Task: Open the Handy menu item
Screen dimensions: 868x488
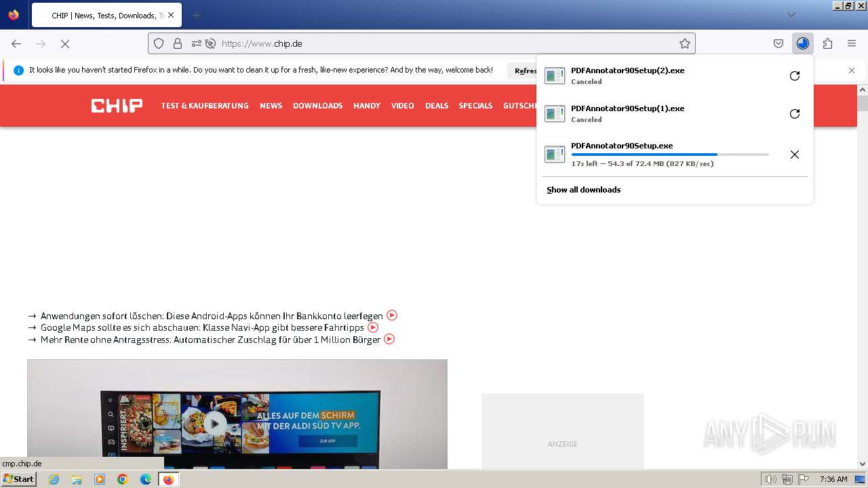Action: pos(367,106)
